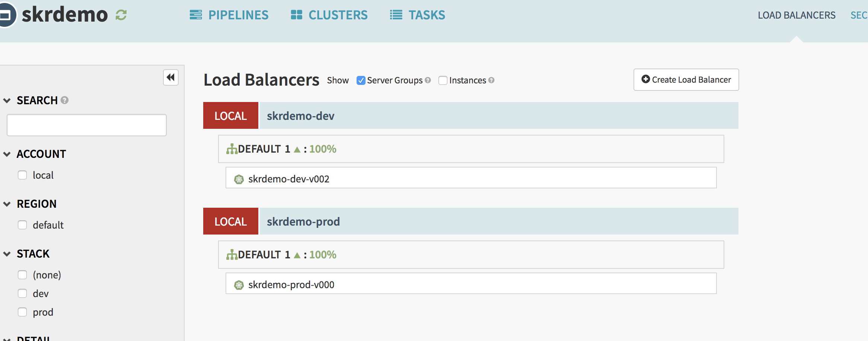Uncheck the Server Groups checkbox

pos(361,80)
